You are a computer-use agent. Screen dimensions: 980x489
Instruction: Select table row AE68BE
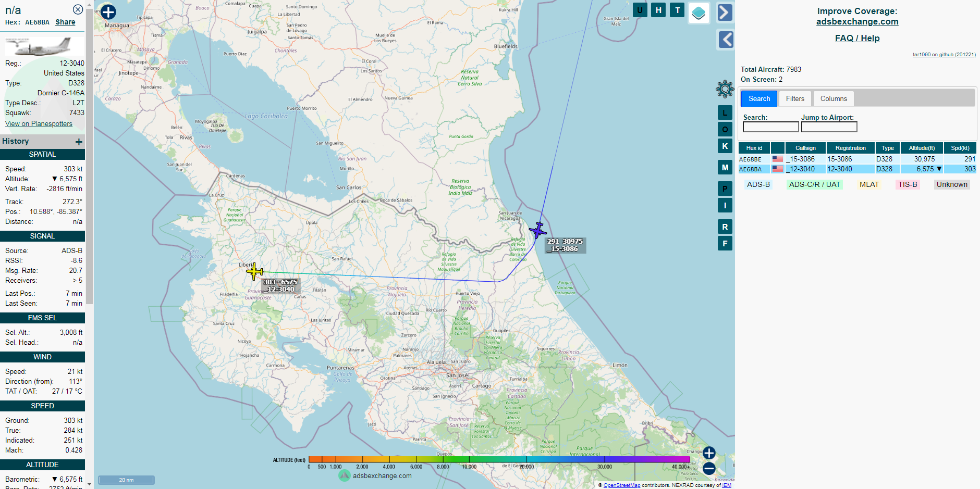[x=857, y=159]
